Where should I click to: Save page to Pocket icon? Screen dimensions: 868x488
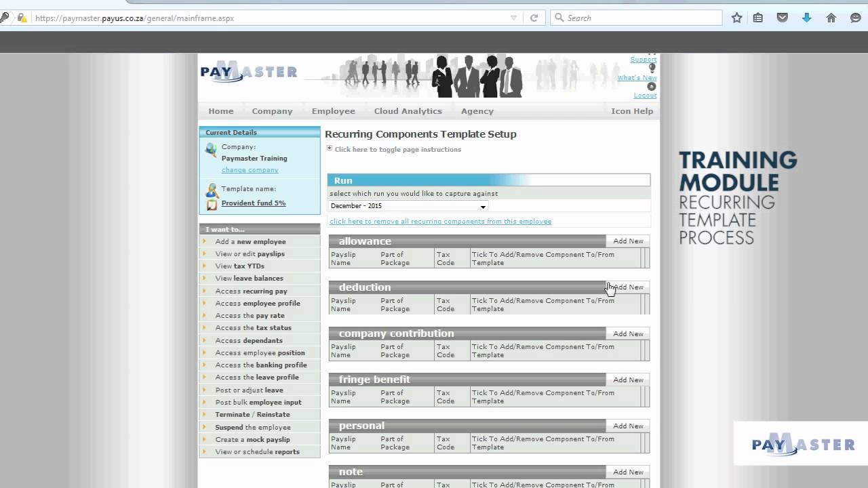click(x=783, y=18)
